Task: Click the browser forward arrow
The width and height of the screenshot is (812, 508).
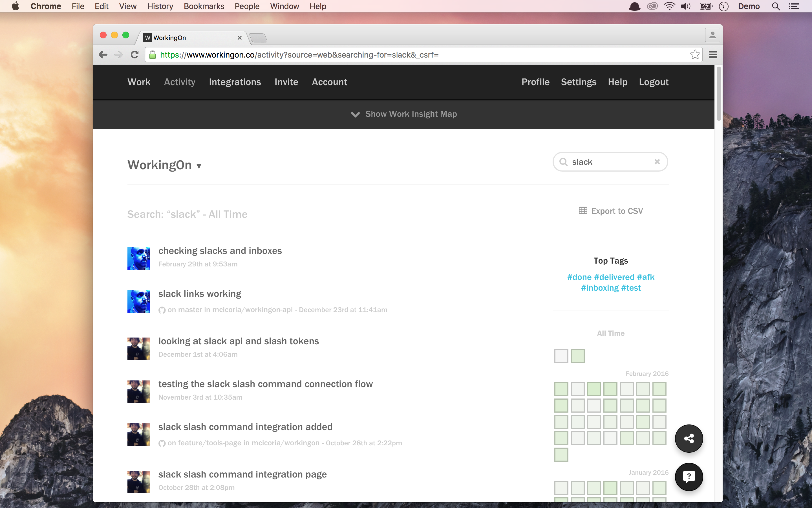Action: click(118, 54)
